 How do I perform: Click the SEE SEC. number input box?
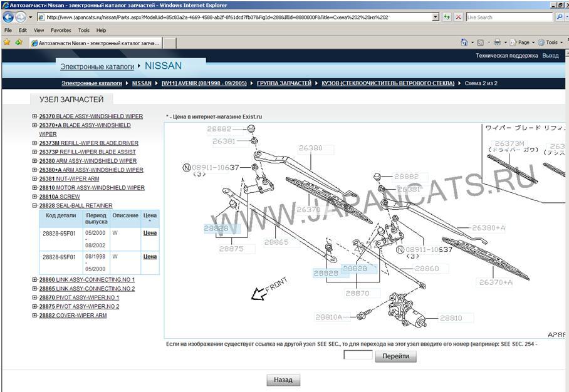(358, 355)
